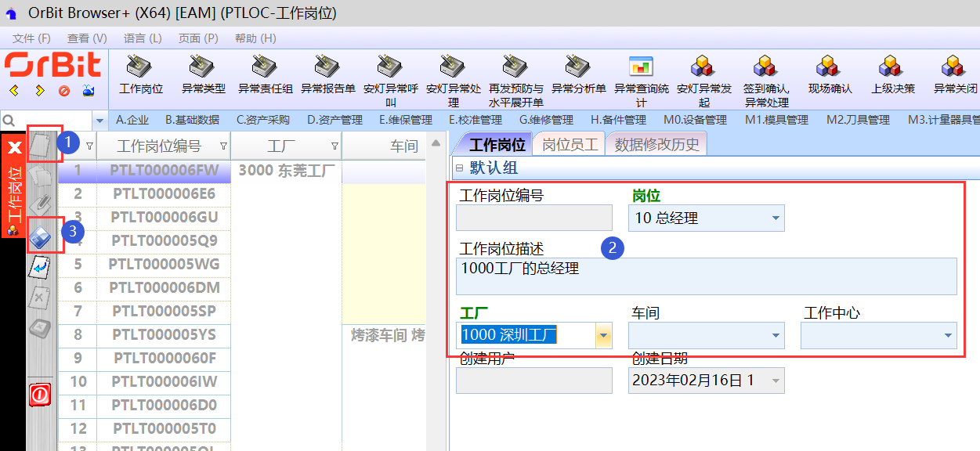This screenshot has height=451, width=980.
Task: Click the undo arrow icon in sidebar
Action: (39, 268)
